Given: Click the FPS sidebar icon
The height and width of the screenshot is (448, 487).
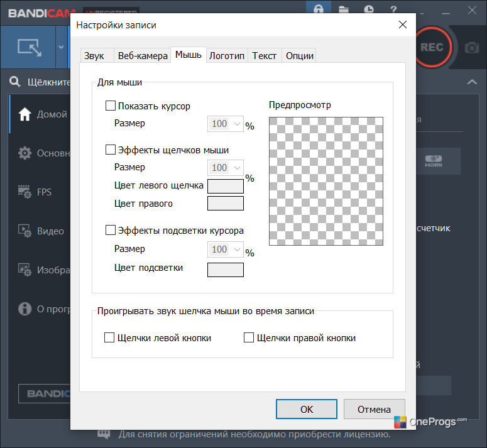Looking at the screenshot, I should pyautogui.click(x=25, y=192).
